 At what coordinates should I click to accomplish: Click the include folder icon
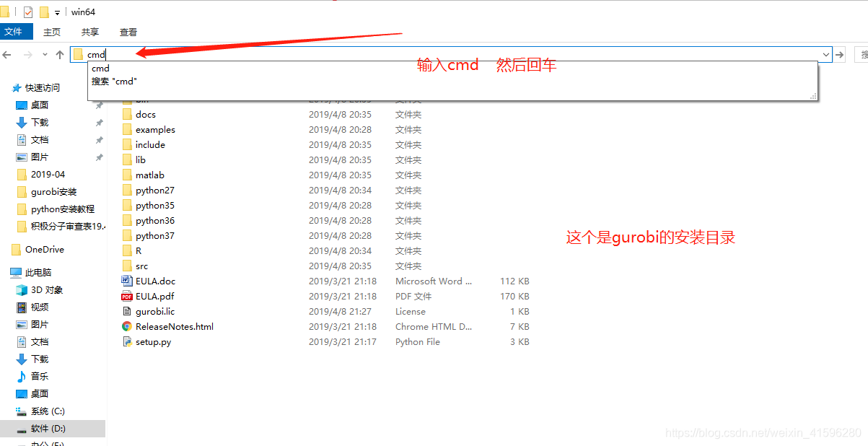pos(127,145)
